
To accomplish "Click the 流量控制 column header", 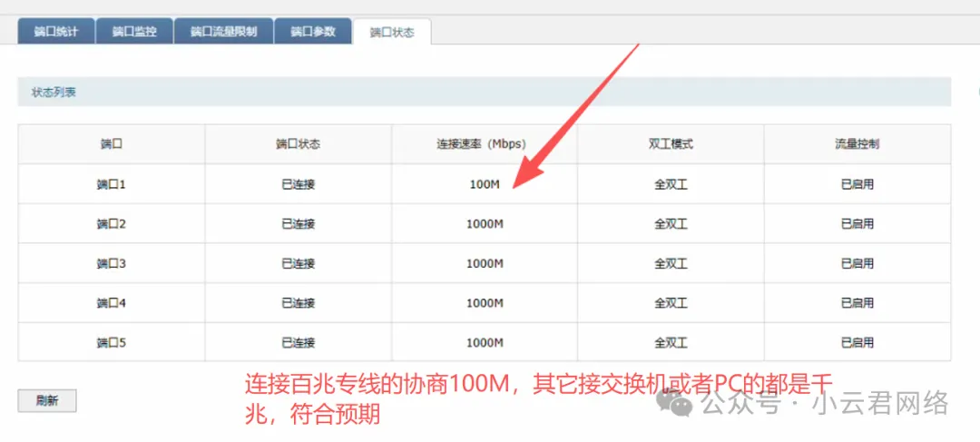I will coord(857,144).
